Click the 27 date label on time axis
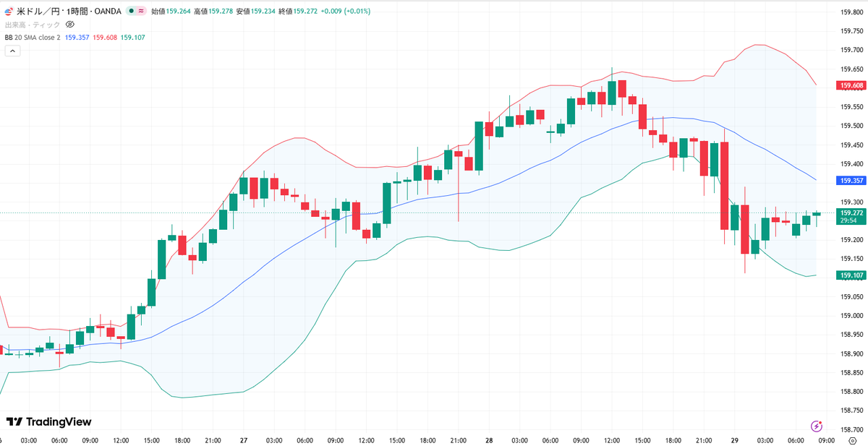 tap(244, 440)
